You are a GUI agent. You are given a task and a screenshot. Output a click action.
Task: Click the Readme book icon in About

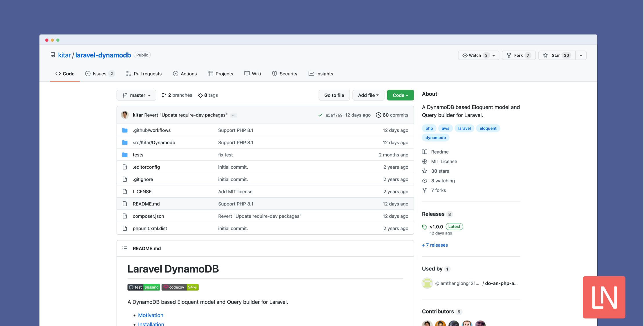pos(425,152)
